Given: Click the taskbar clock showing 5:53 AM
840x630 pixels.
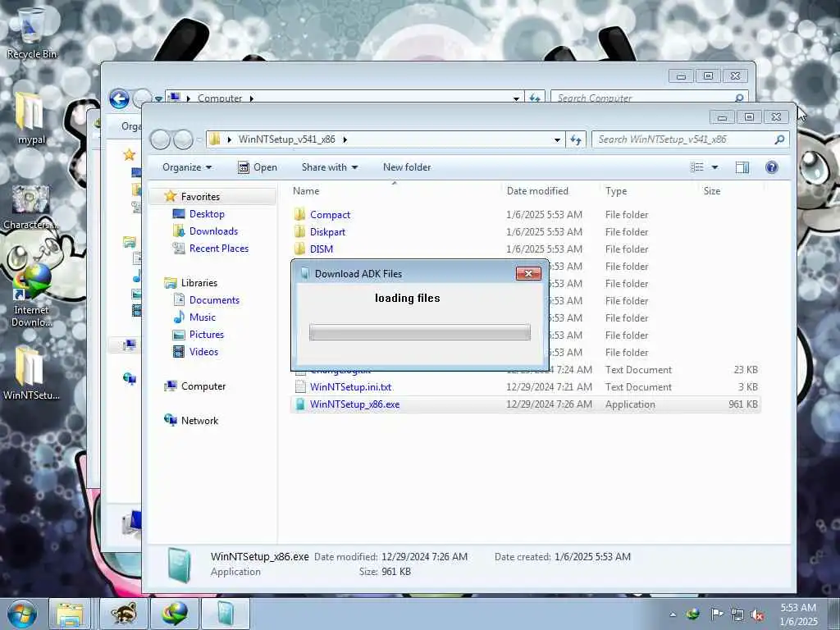Looking at the screenshot, I should [798, 614].
